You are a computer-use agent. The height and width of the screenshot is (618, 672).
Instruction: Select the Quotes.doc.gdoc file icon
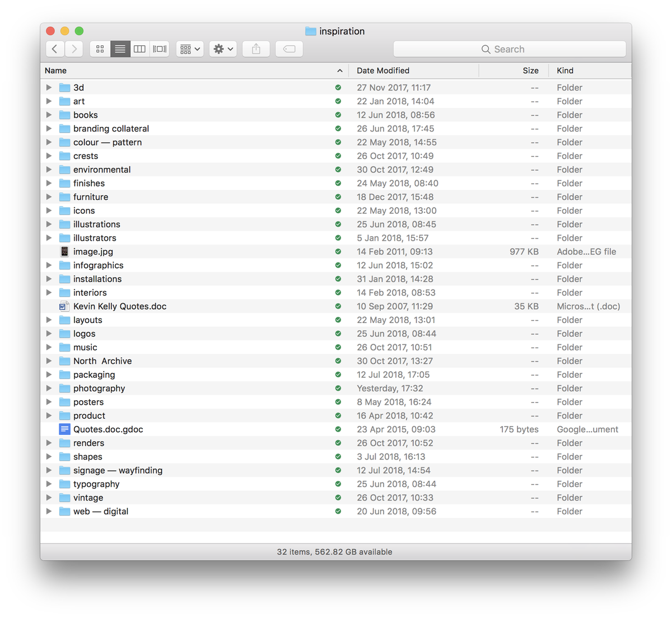(x=64, y=429)
